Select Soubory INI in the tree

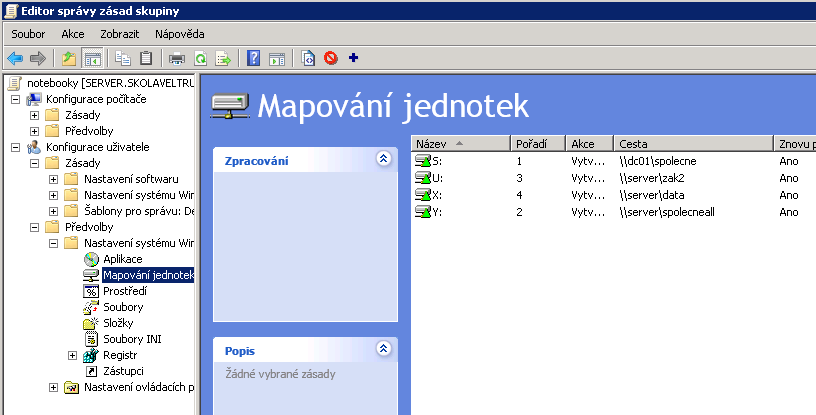point(132,339)
